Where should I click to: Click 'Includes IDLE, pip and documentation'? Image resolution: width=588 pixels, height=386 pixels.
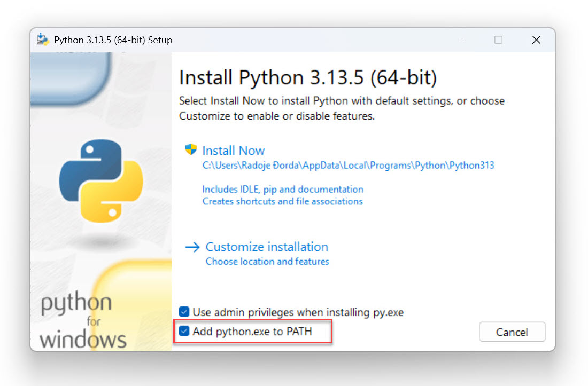282,189
